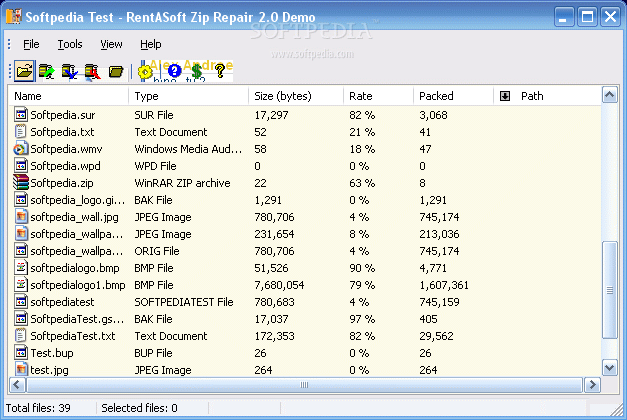Click the Softpedia.sur file icon
Screen dimensions: 627x420
coord(21,115)
